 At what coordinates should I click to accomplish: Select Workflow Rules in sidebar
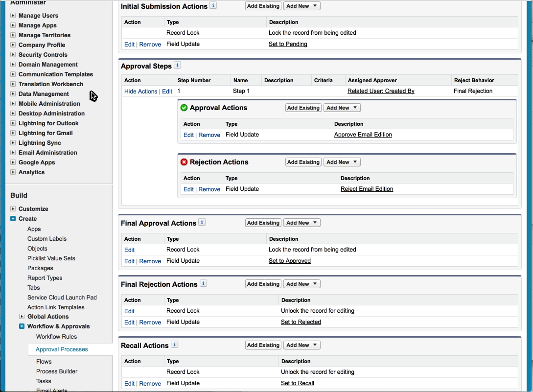click(x=56, y=337)
